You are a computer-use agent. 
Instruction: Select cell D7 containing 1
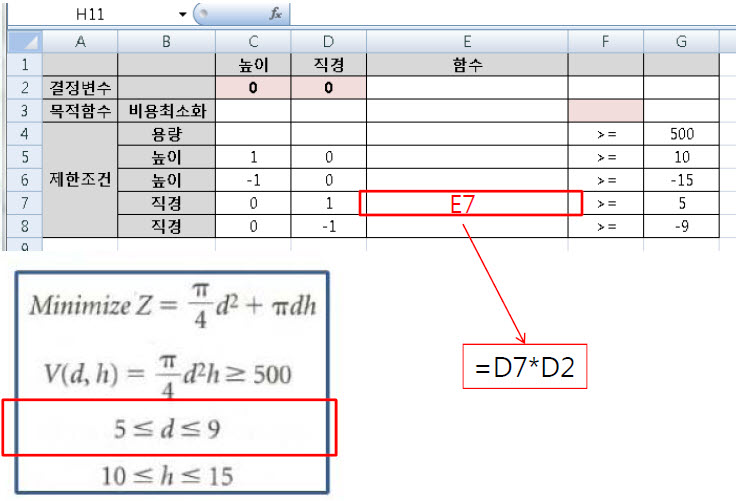(328, 203)
